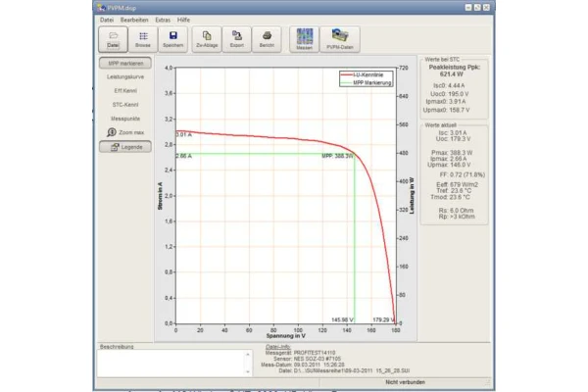Show Messpunkte on the chart
588x392 pixels.
[x=124, y=118]
